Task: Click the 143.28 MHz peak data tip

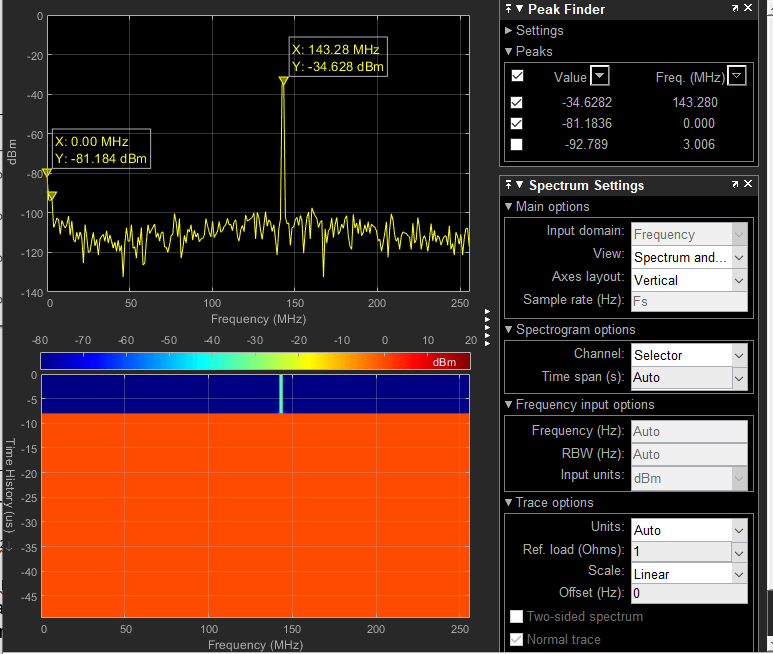Action: point(336,58)
